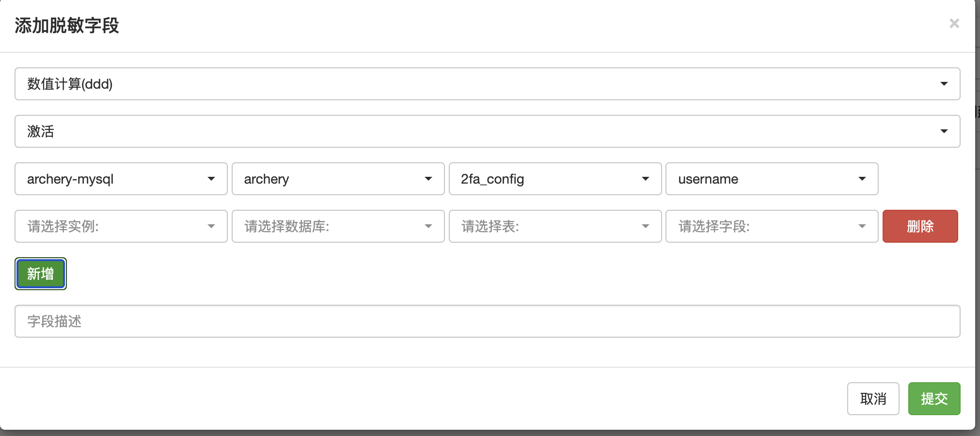Expand the 请选择数据库 dropdown
Screen dimensions: 980x436
pyautogui.click(x=338, y=226)
